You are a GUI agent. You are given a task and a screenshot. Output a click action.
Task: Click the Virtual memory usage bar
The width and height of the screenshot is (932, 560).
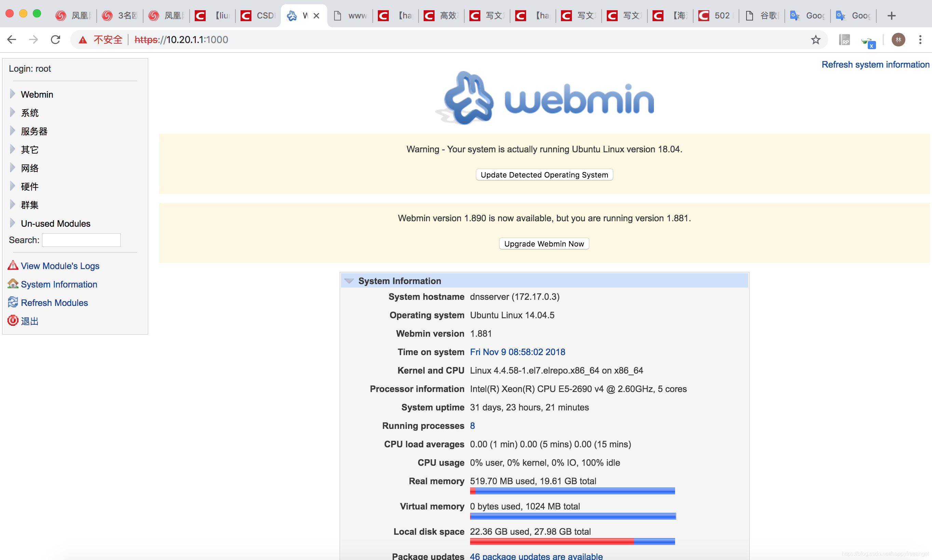pyautogui.click(x=573, y=516)
